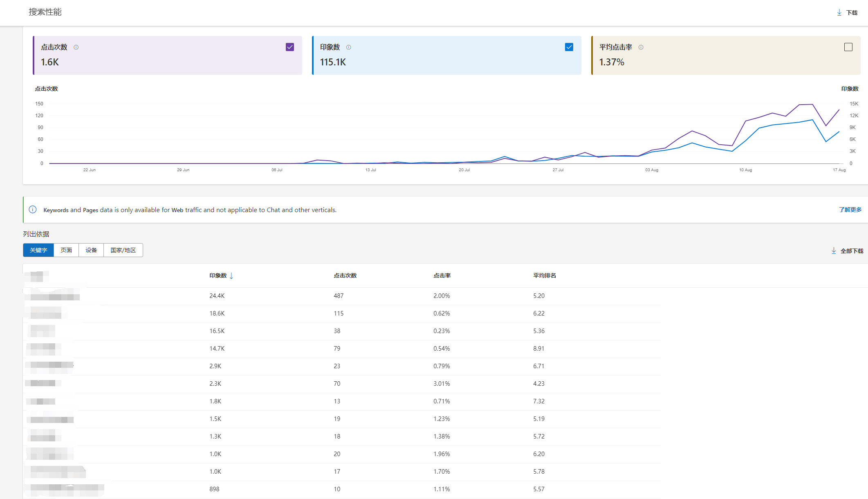Screen dimensions: 868x499
Task: Enable the 平均点击率 metric checkbox
Action: click(x=848, y=47)
